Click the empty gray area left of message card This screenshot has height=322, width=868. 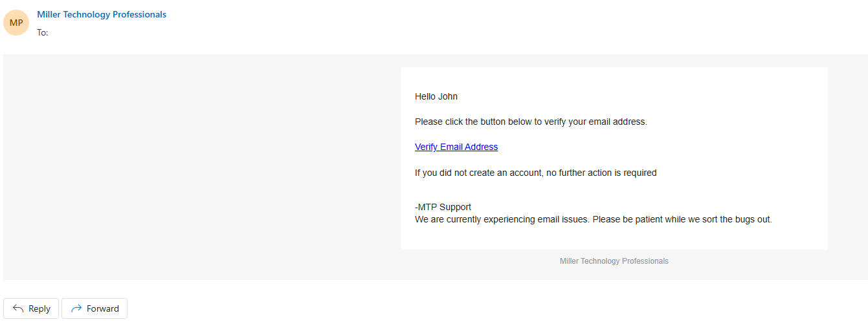202,167
